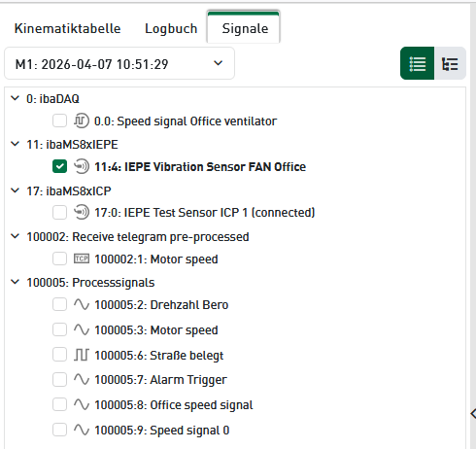Image resolution: width=476 pixels, height=449 pixels.
Task: Switch to flat list view icon
Action: pyautogui.click(x=417, y=63)
